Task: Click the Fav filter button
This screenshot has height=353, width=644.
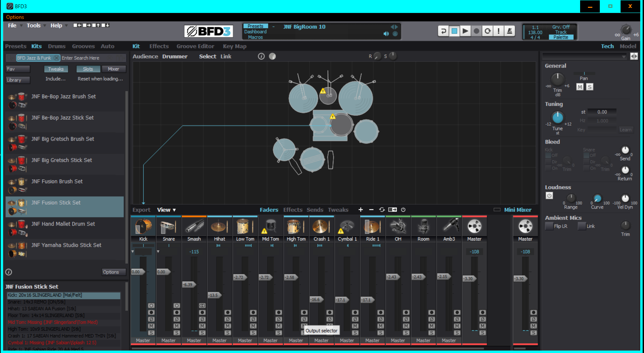Action: tap(18, 69)
